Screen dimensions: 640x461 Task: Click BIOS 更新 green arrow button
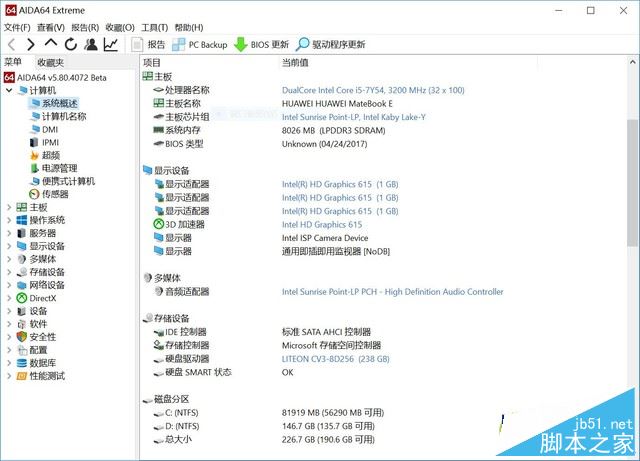[x=261, y=45]
